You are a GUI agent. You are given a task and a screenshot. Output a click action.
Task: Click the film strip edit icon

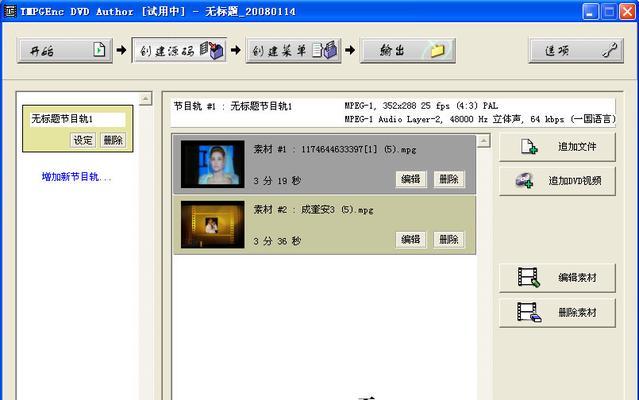[529, 277]
